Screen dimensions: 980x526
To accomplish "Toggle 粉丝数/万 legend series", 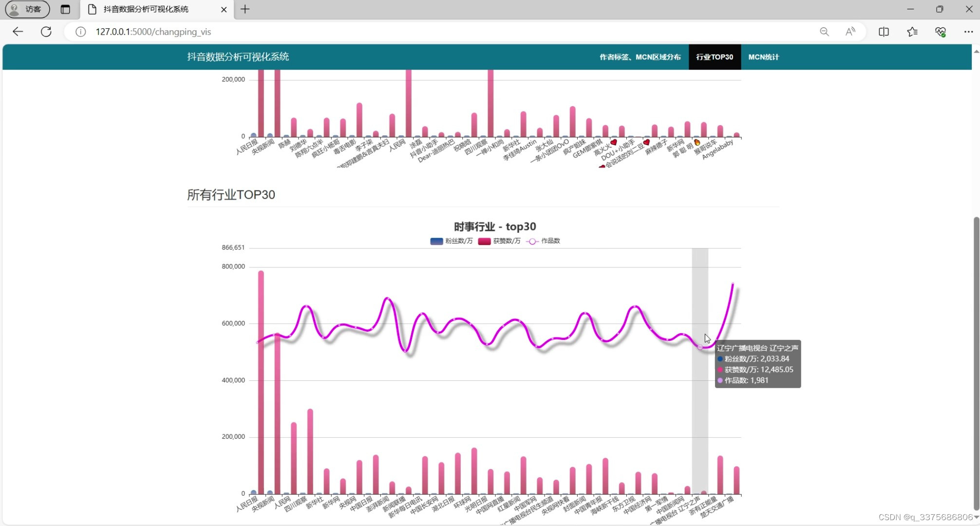I will click(451, 241).
